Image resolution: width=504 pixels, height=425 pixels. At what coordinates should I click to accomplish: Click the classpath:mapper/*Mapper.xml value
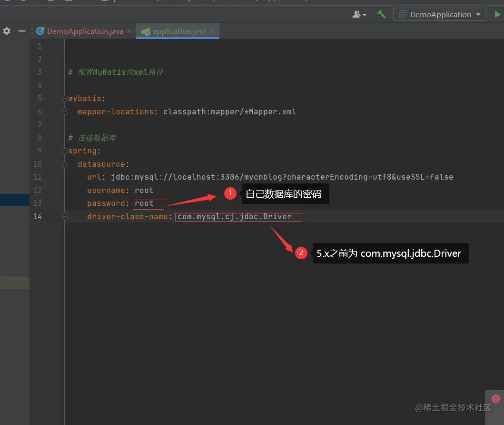point(229,111)
